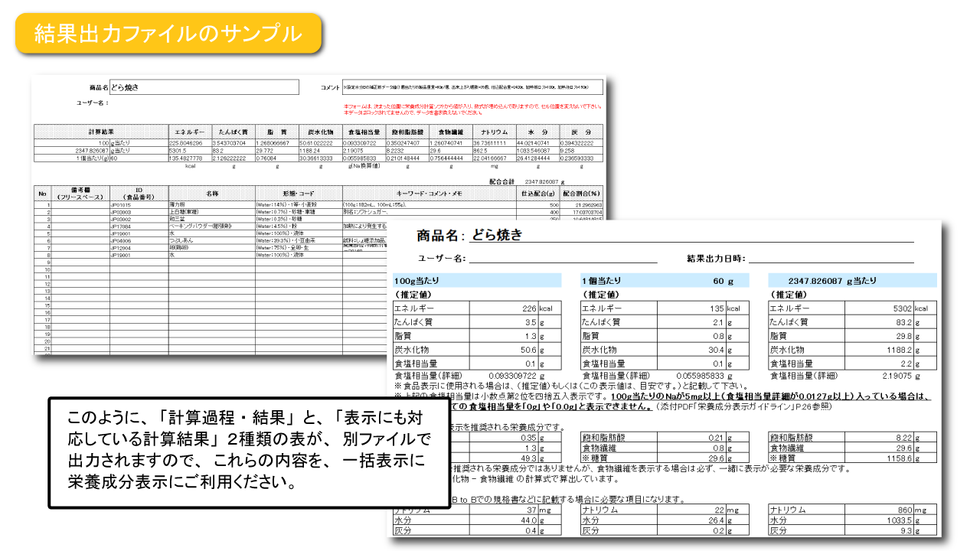Select the 1188.2 g 炭水化物 value
This screenshot has width=980, height=551.
pyautogui.click(x=899, y=350)
